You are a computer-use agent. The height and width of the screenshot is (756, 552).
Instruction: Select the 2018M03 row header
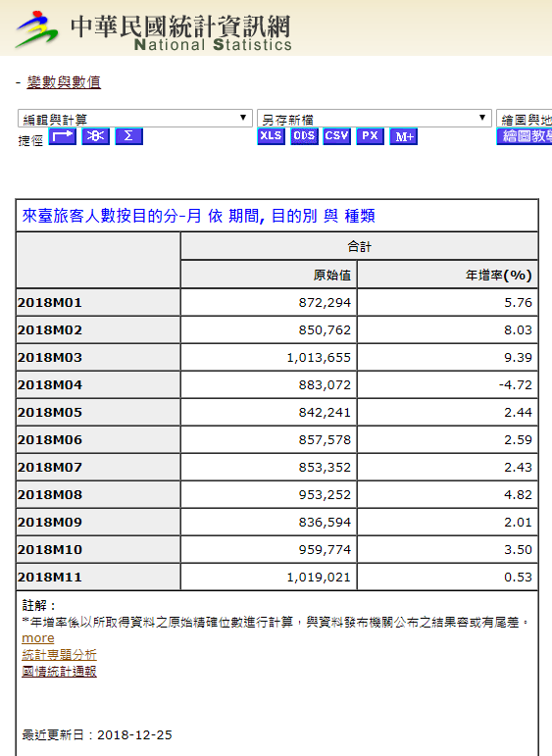98,357
